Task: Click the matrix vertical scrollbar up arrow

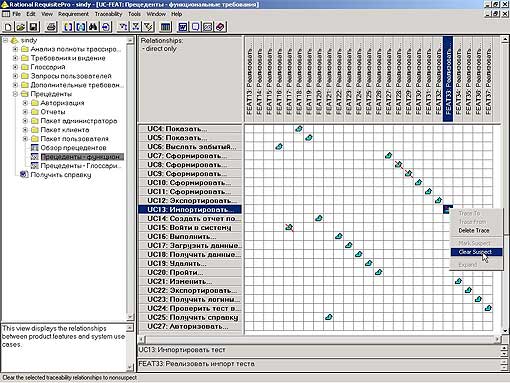Action: pyautogui.click(x=505, y=40)
